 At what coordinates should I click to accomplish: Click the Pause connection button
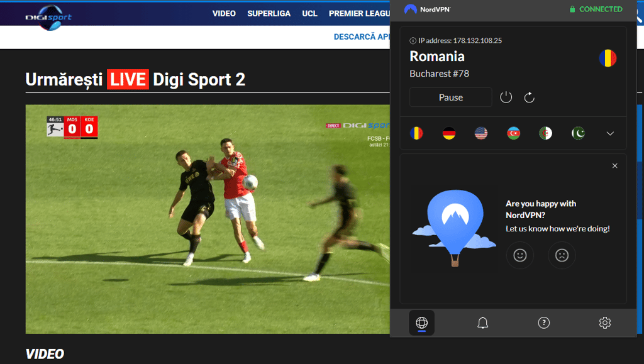pyautogui.click(x=450, y=97)
